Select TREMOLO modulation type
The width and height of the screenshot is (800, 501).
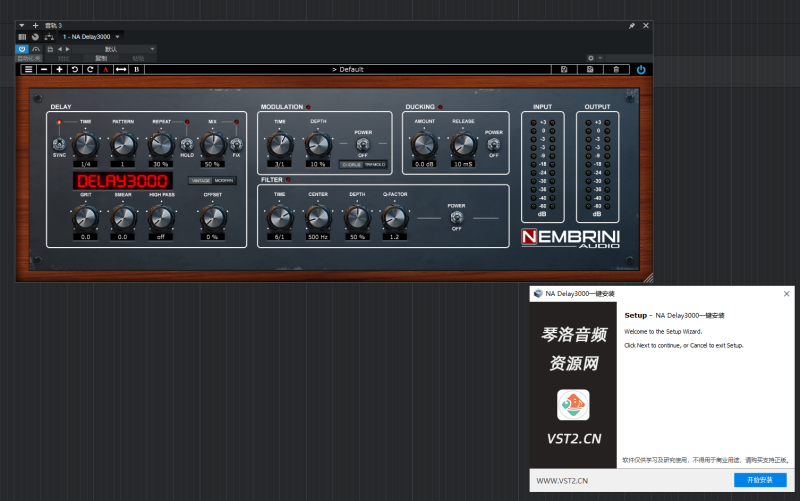tap(375, 165)
